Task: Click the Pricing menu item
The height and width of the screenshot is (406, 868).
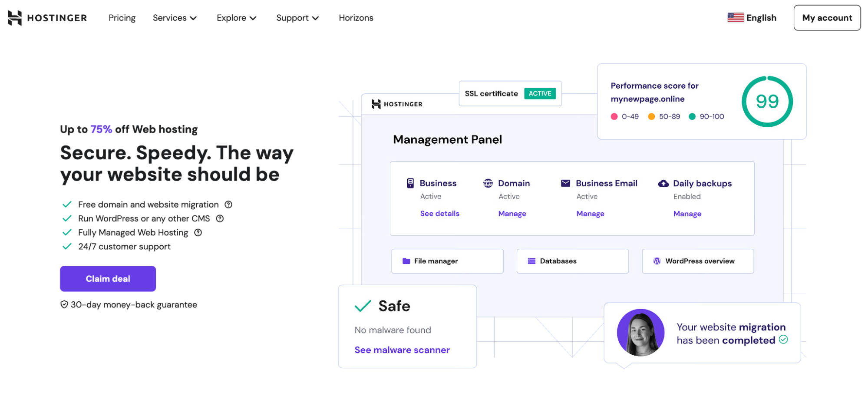Action: pos(122,18)
